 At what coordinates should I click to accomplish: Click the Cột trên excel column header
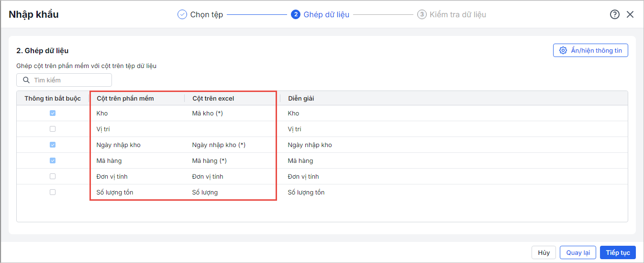[x=232, y=98]
